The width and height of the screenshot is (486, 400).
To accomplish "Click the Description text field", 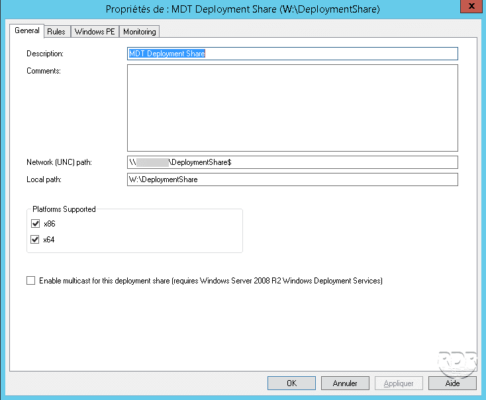I will coord(292,54).
